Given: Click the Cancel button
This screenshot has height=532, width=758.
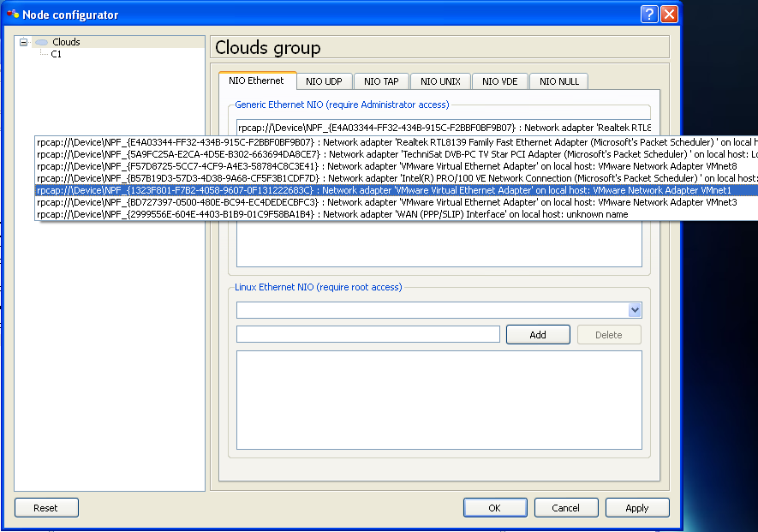Looking at the screenshot, I should pos(566,508).
